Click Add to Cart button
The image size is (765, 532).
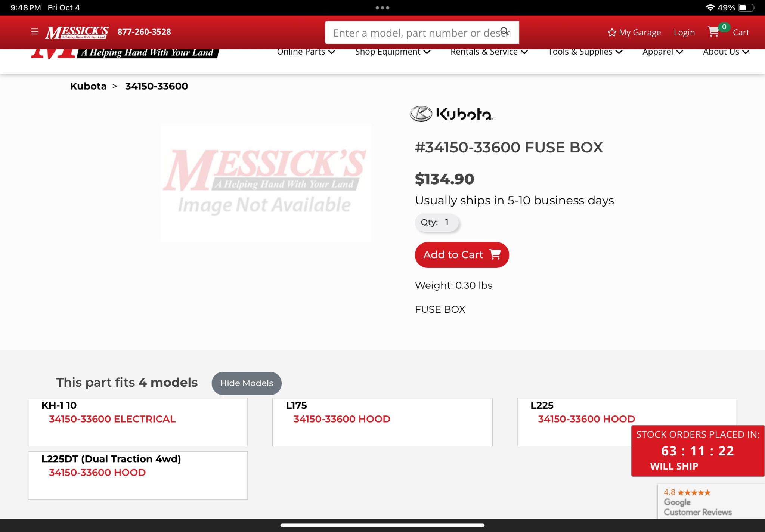click(462, 255)
